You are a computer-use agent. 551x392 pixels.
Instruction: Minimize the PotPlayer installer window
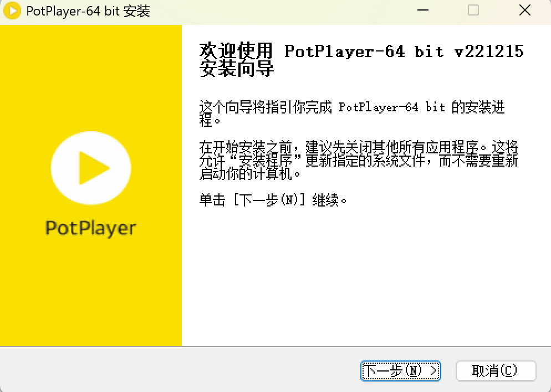[x=422, y=10]
